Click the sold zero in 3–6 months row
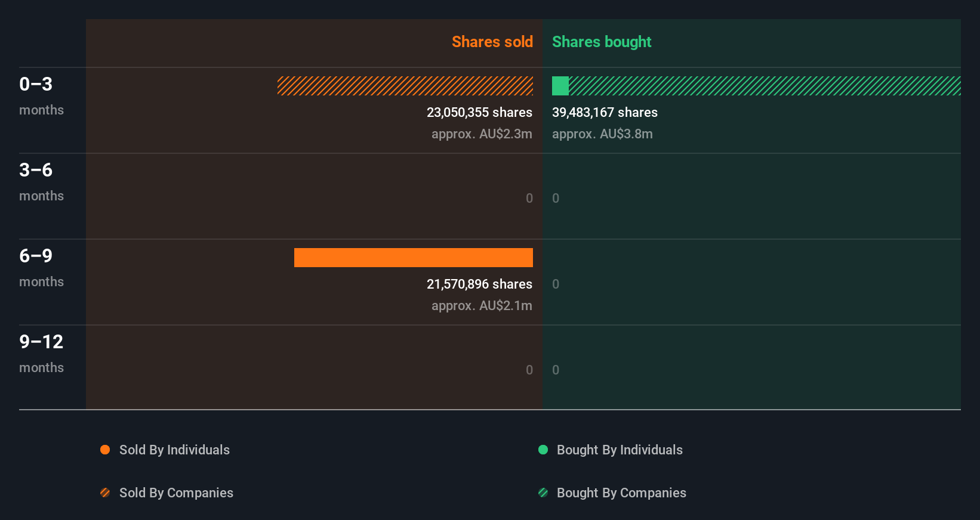The image size is (980, 520). pyautogui.click(x=529, y=198)
